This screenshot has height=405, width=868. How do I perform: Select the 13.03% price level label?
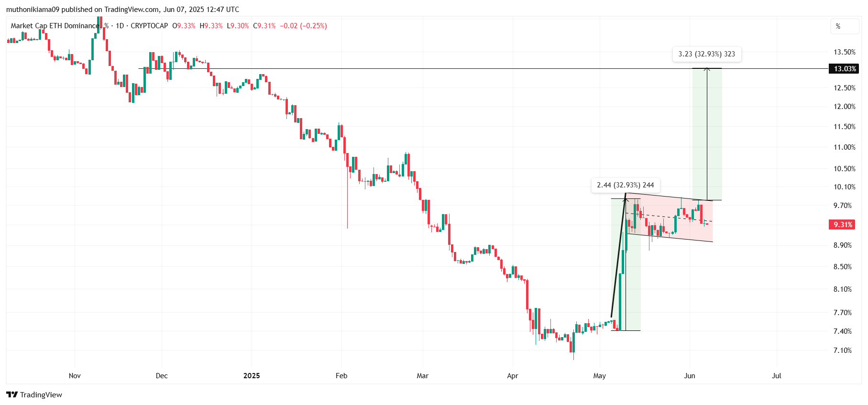pyautogui.click(x=843, y=68)
